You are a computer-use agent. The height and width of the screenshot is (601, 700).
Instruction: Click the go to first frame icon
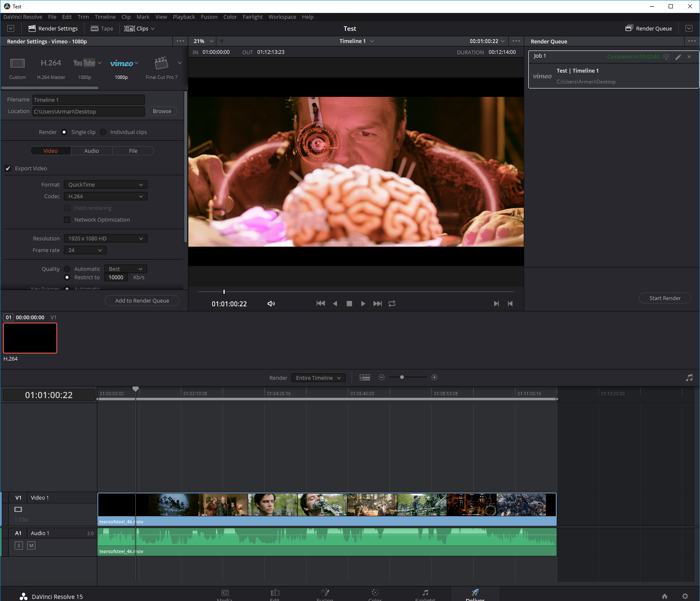[x=320, y=303]
